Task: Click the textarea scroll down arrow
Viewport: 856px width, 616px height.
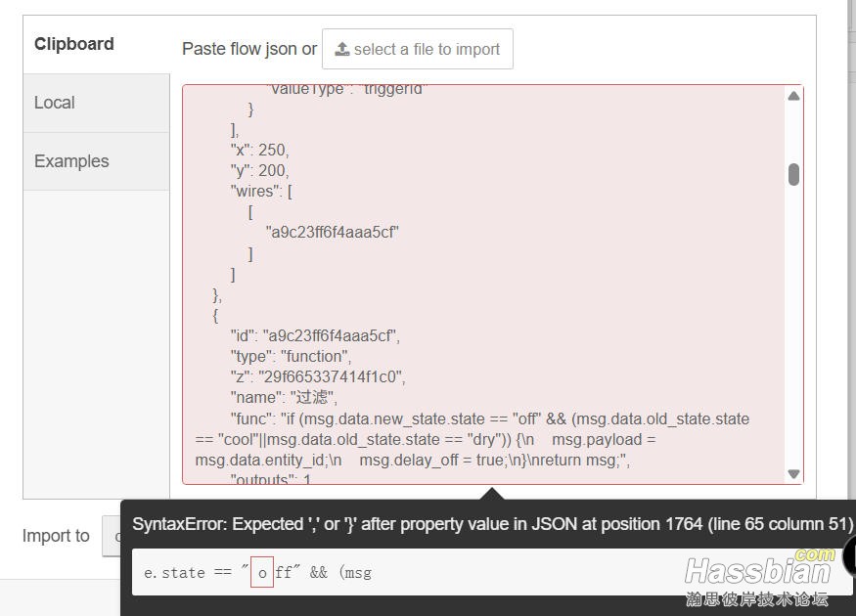Action: point(793,473)
